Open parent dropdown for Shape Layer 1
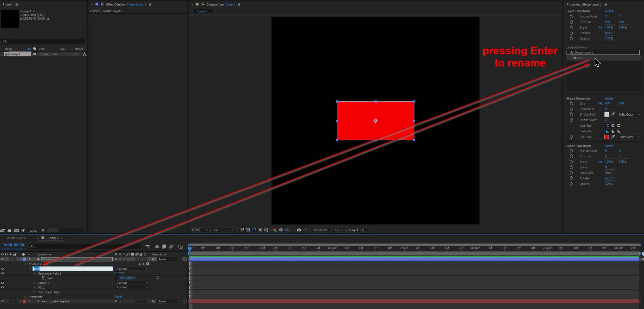 tap(170, 259)
